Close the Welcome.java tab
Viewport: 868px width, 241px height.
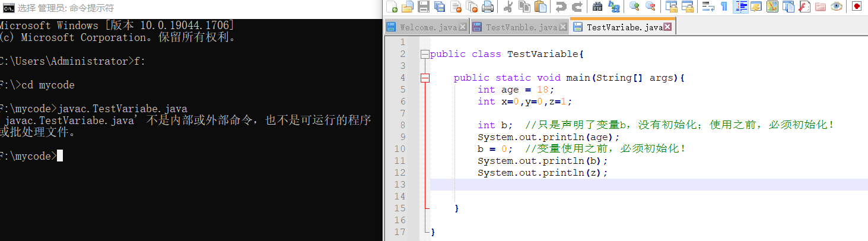point(463,27)
